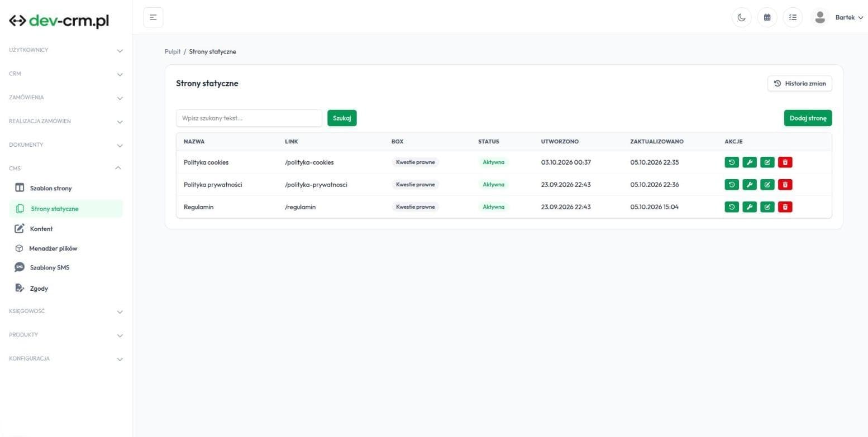This screenshot has height=437, width=868.
Task: Open the calendar icon in header
Action: 767,17
